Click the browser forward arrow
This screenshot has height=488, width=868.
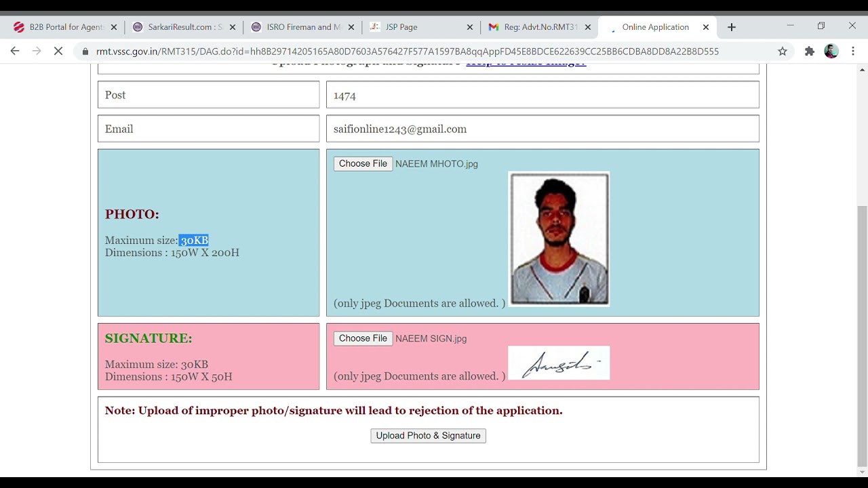coord(37,51)
